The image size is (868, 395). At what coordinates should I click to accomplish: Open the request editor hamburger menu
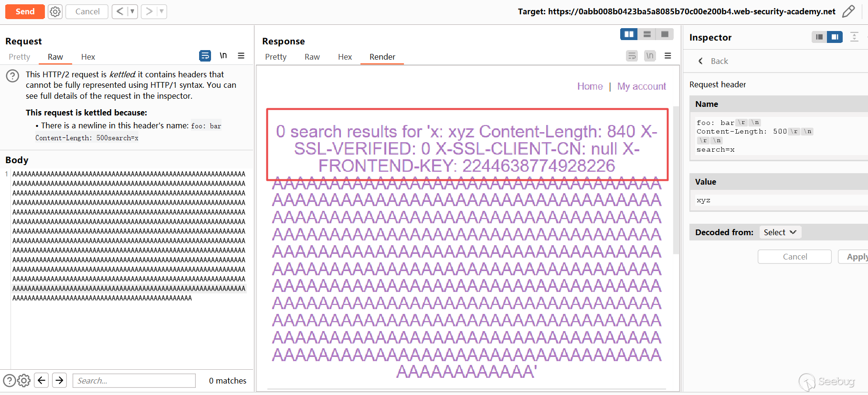241,56
